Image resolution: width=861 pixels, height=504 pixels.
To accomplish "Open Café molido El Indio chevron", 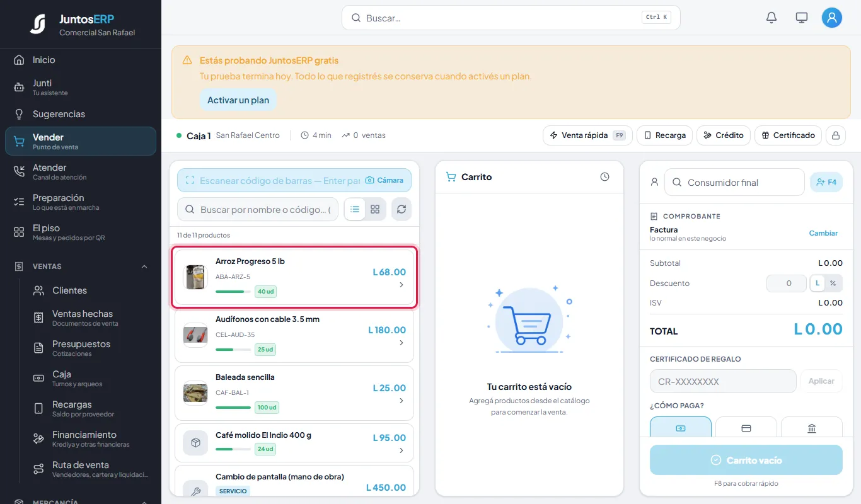I will tap(402, 451).
